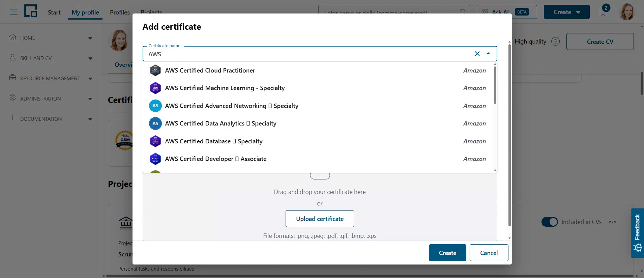Click the Machine Learning Specialty badge icon
This screenshot has height=278, width=644.
(x=155, y=88)
